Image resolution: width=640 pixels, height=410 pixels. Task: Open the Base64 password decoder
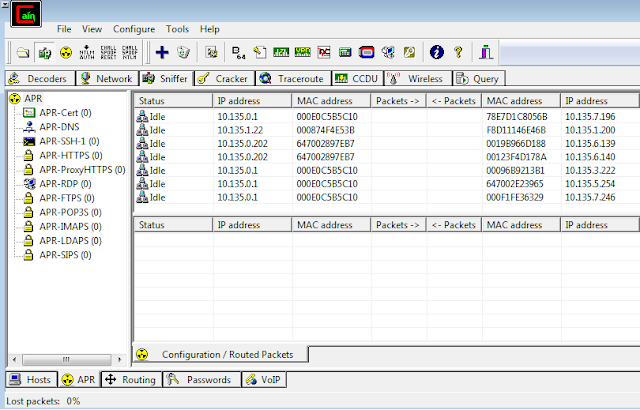(239, 52)
